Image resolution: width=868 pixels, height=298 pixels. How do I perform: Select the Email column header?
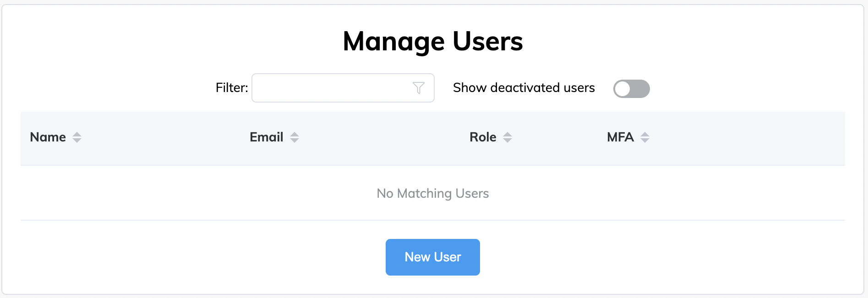point(267,137)
